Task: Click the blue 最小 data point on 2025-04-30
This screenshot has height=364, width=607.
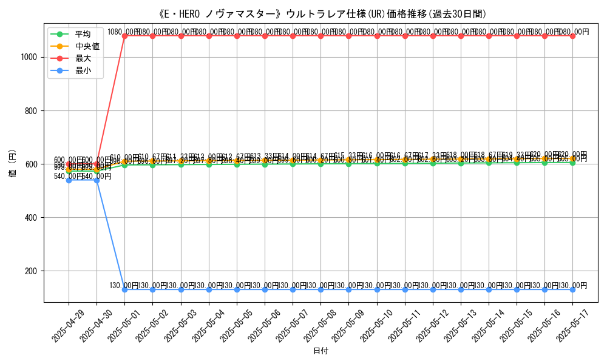Action: coord(97,180)
